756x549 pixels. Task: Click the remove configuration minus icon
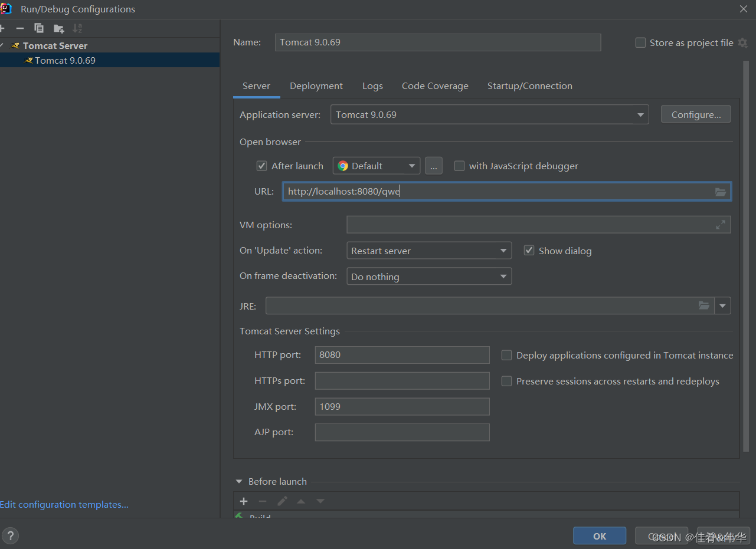pyautogui.click(x=20, y=28)
